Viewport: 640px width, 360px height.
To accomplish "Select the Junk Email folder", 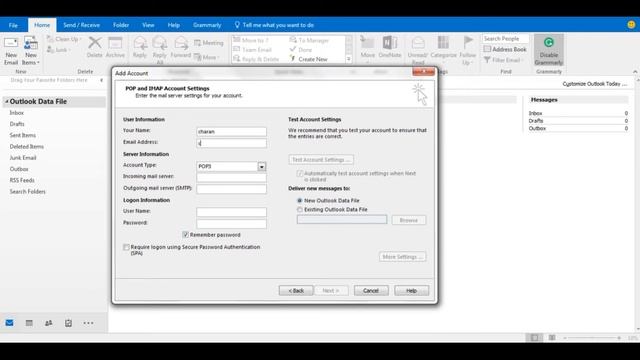I will pos(23,158).
